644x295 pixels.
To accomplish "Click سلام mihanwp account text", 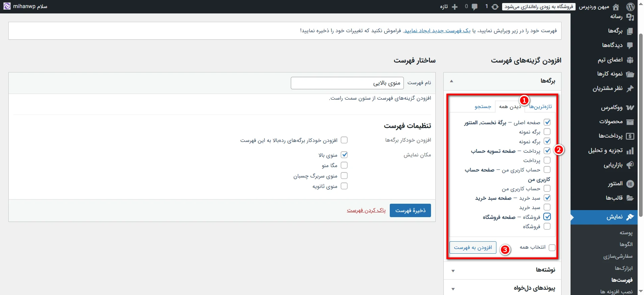I will [30, 6].
